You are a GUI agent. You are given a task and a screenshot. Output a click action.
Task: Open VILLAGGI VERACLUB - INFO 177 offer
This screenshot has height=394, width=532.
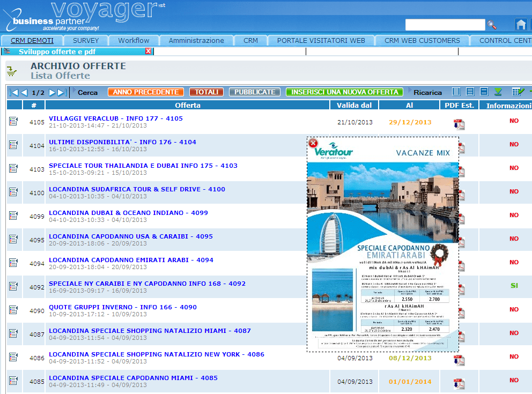point(116,118)
